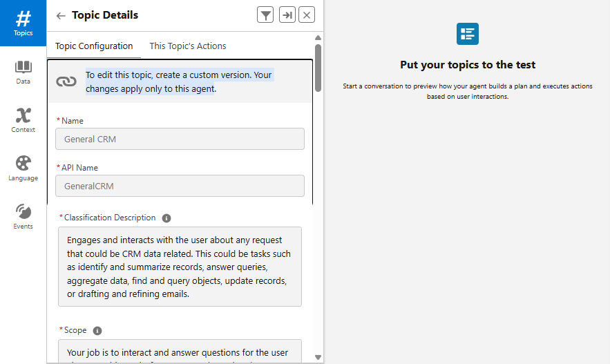This screenshot has width=610, height=364.
Task: Close the Topic Details panel
Action: point(307,15)
